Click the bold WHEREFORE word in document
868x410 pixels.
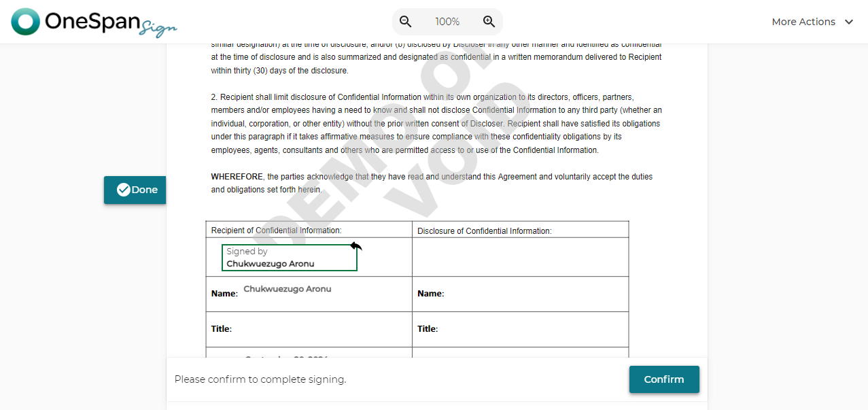(x=237, y=177)
